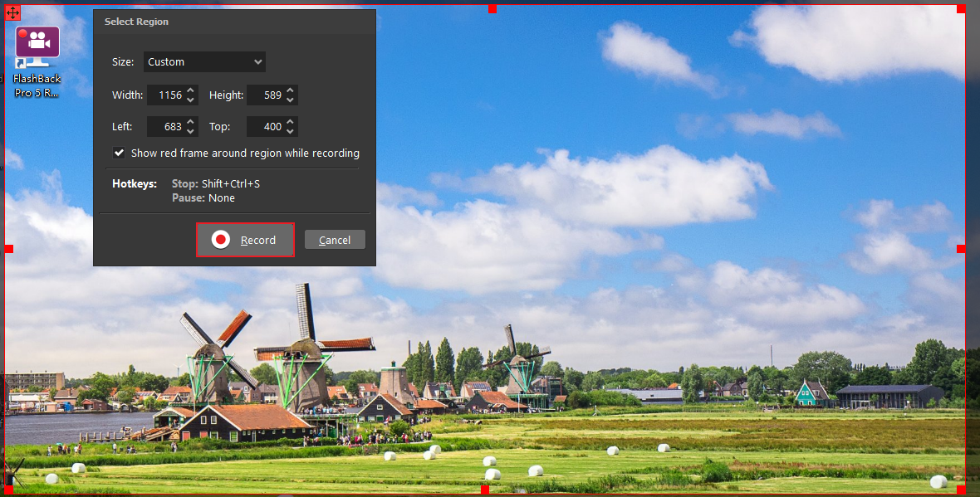
Task: Click the bottom-middle red resize handle
Action: coord(485,490)
